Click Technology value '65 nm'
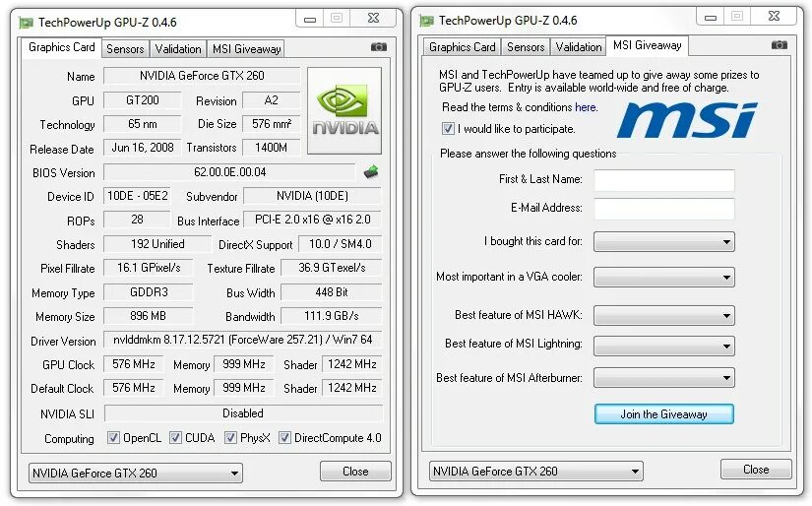The width and height of the screenshot is (812, 506). point(143,124)
